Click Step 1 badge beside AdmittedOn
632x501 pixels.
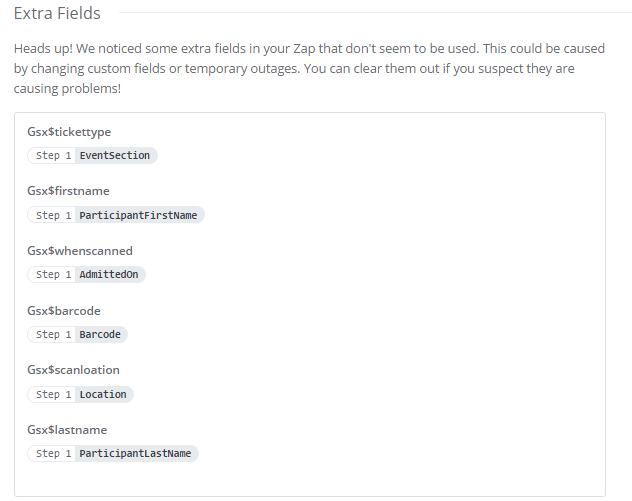point(53,275)
